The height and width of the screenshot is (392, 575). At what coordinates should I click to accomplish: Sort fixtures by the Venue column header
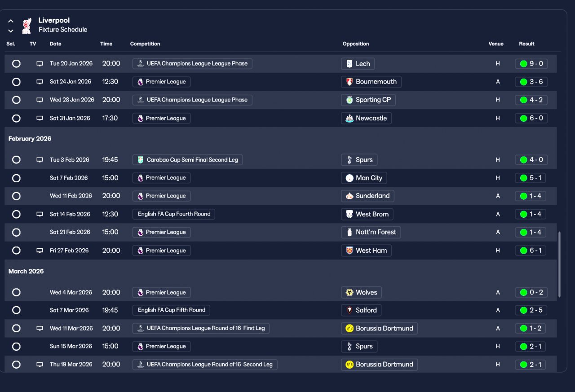point(496,44)
